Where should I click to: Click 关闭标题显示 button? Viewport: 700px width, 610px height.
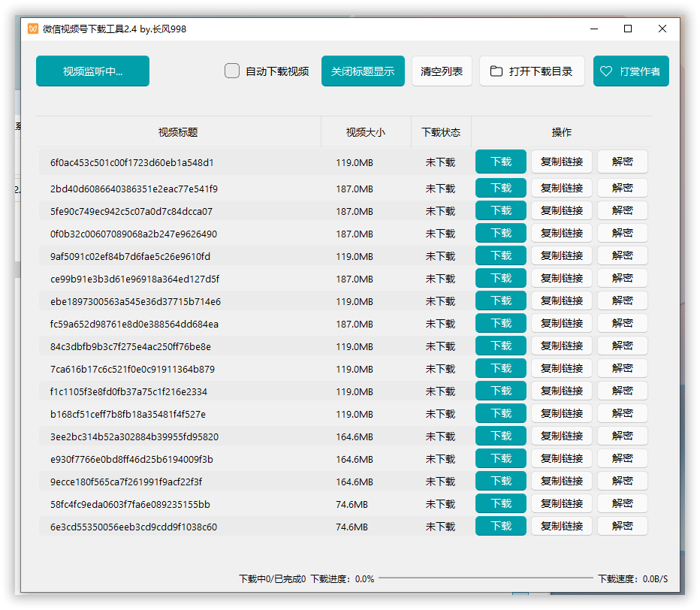tap(363, 71)
